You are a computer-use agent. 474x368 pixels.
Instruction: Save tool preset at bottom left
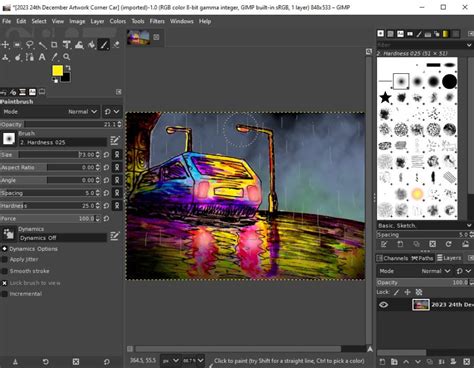coord(15,362)
